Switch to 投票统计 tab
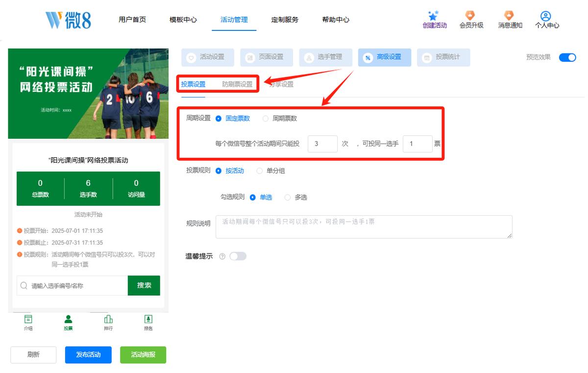 coord(443,57)
